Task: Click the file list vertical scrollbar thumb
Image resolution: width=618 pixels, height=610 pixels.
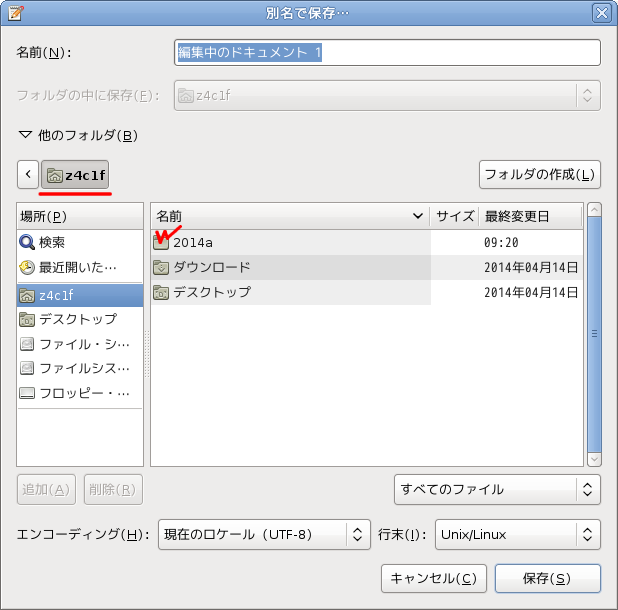Action: (x=594, y=334)
